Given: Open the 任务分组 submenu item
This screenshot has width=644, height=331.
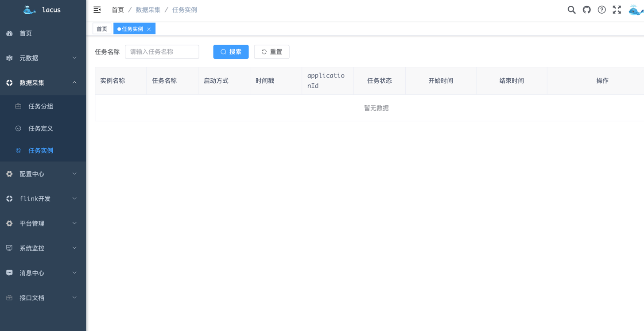Looking at the screenshot, I should pyautogui.click(x=43, y=106).
